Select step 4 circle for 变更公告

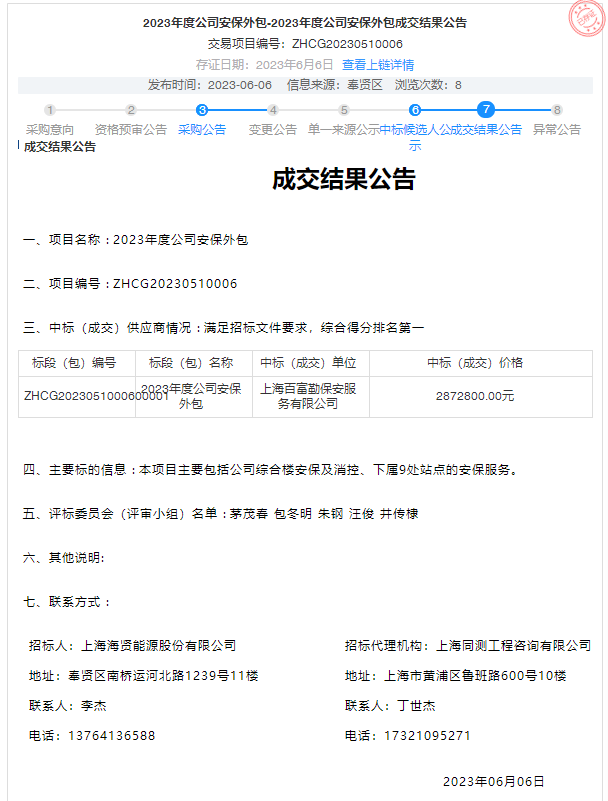(273, 110)
